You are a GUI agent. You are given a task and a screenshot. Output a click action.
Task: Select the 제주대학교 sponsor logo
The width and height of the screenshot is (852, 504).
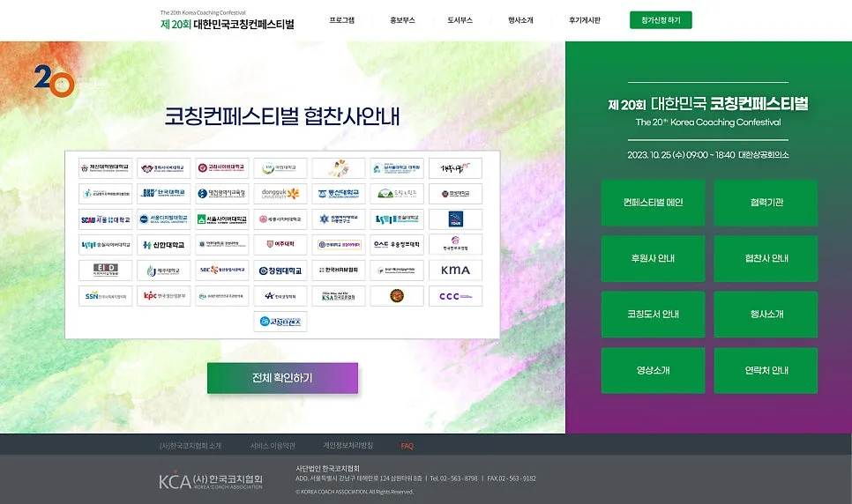tap(163, 271)
